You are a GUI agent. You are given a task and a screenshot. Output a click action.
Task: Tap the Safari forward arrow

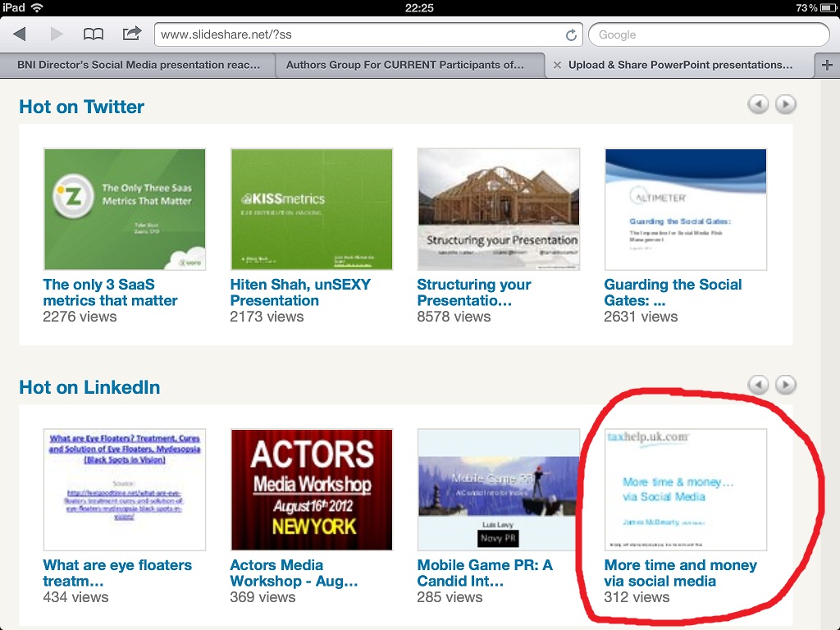[x=57, y=34]
